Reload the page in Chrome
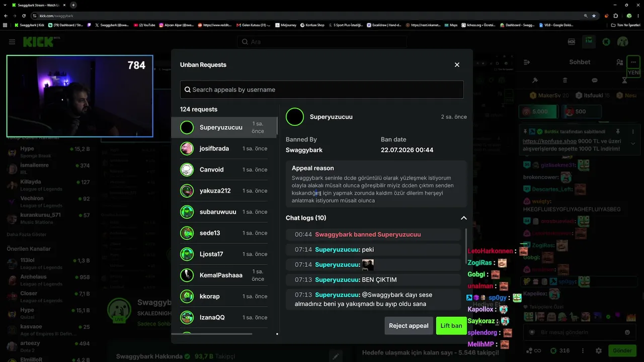644x362 pixels. [x=24, y=16]
